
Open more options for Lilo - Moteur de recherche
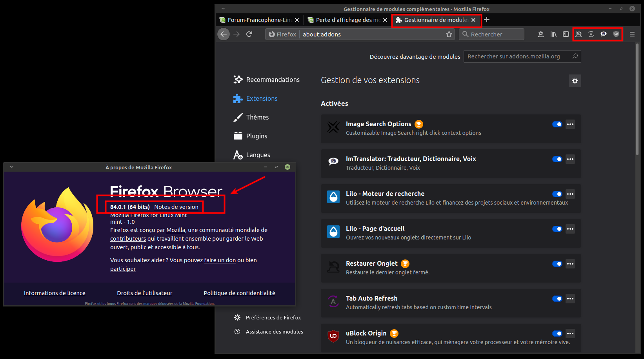[570, 194]
